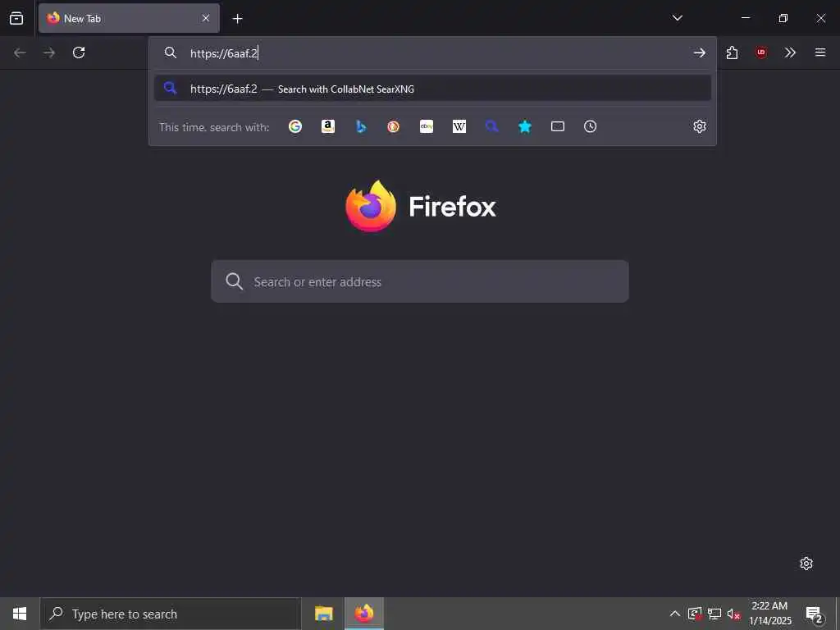Open the Windows Start menu
Image resolution: width=840 pixels, height=630 pixels.
20,614
